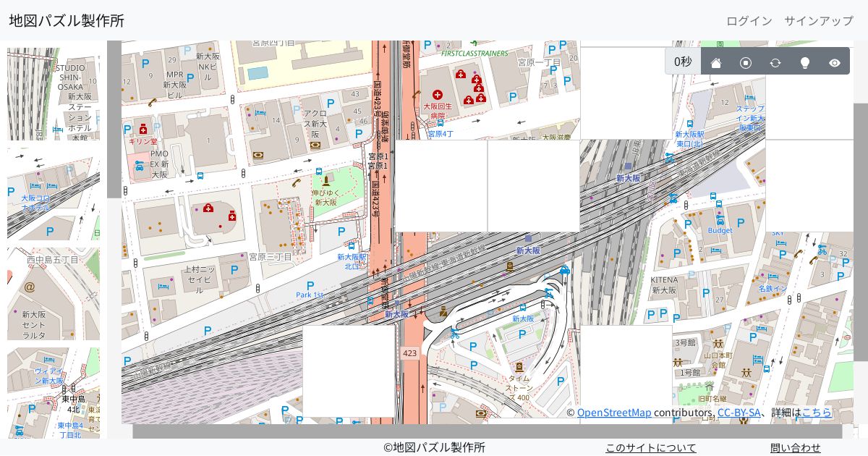Click the home icon in the puzzle toolbar
The height and width of the screenshot is (456, 868).
click(716, 62)
